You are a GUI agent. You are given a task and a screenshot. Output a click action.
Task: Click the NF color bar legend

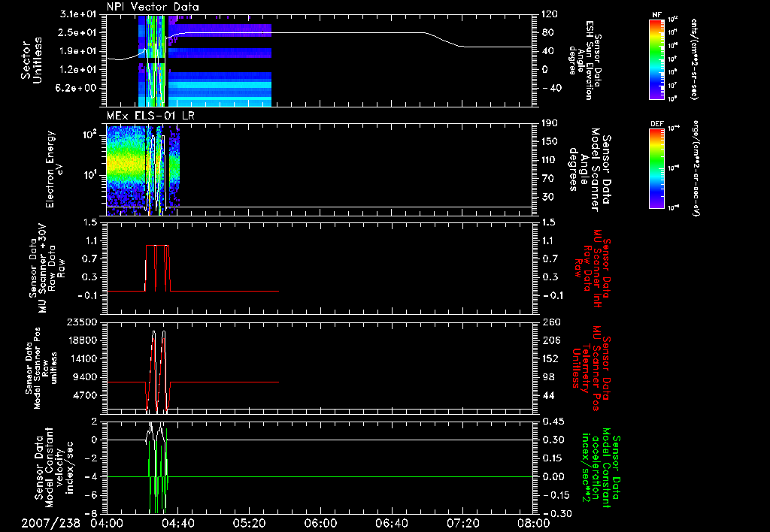tap(656, 59)
